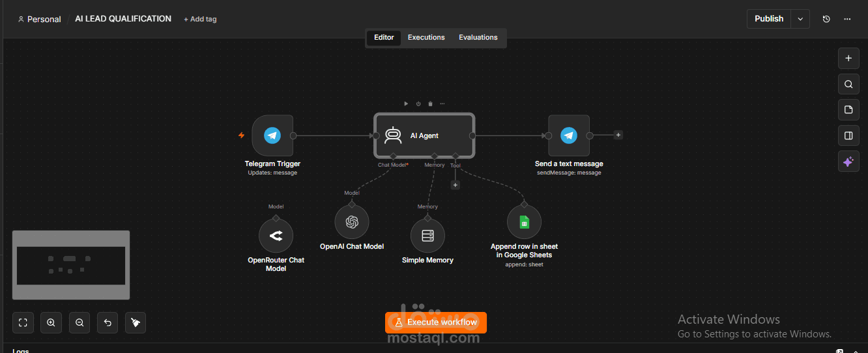Open the AI Agent node's three-dot menu
This screenshot has height=353, width=868.
click(442, 104)
